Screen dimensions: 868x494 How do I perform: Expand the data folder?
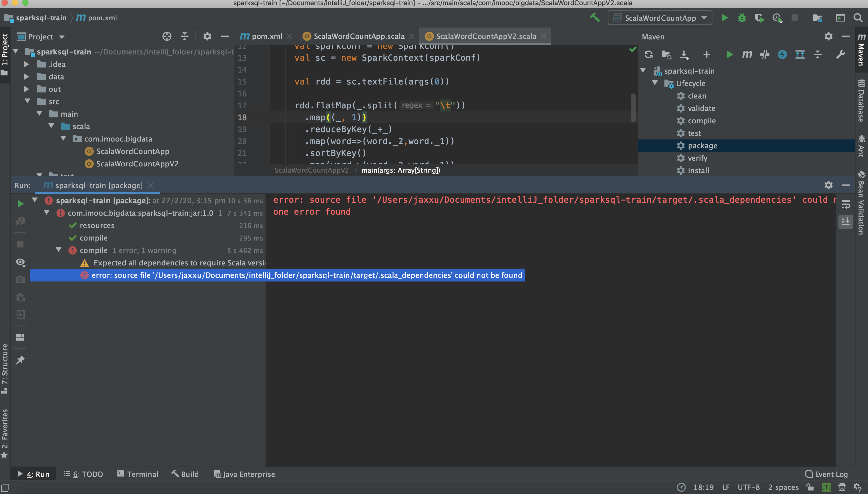(x=27, y=76)
